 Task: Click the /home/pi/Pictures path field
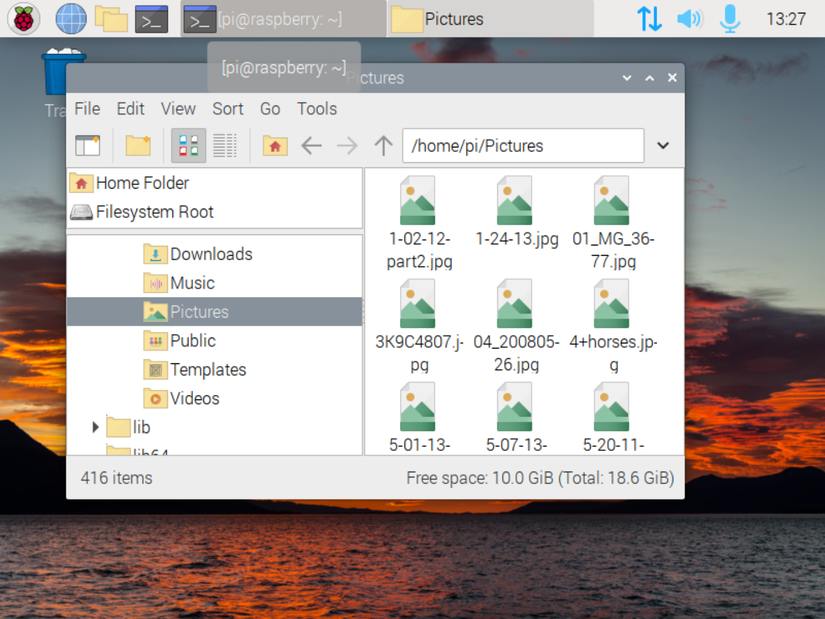tap(522, 146)
